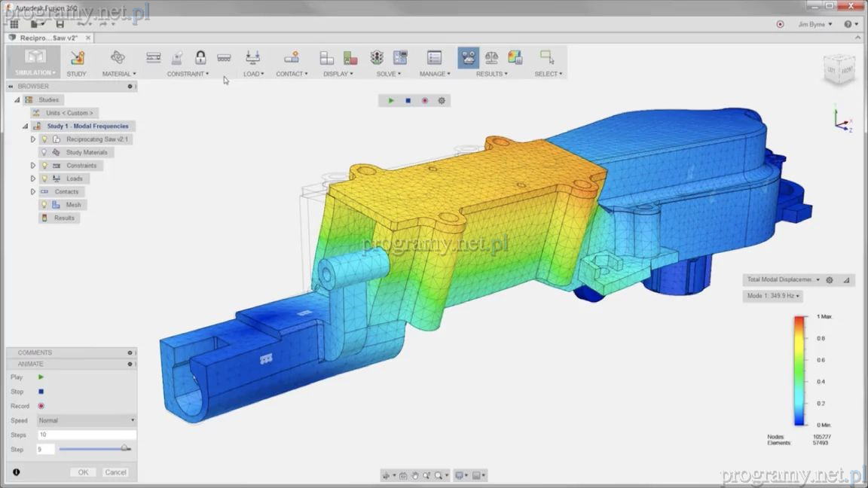Open the DISPLAY menu

338,74
